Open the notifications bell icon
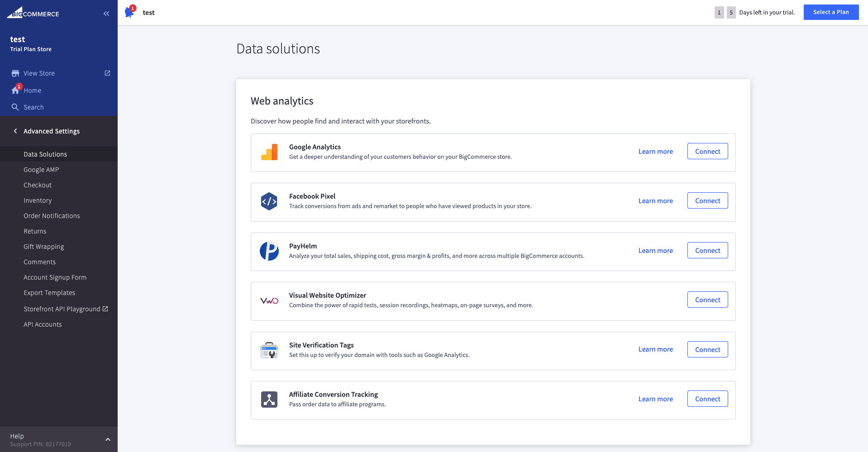 coord(129,12)
